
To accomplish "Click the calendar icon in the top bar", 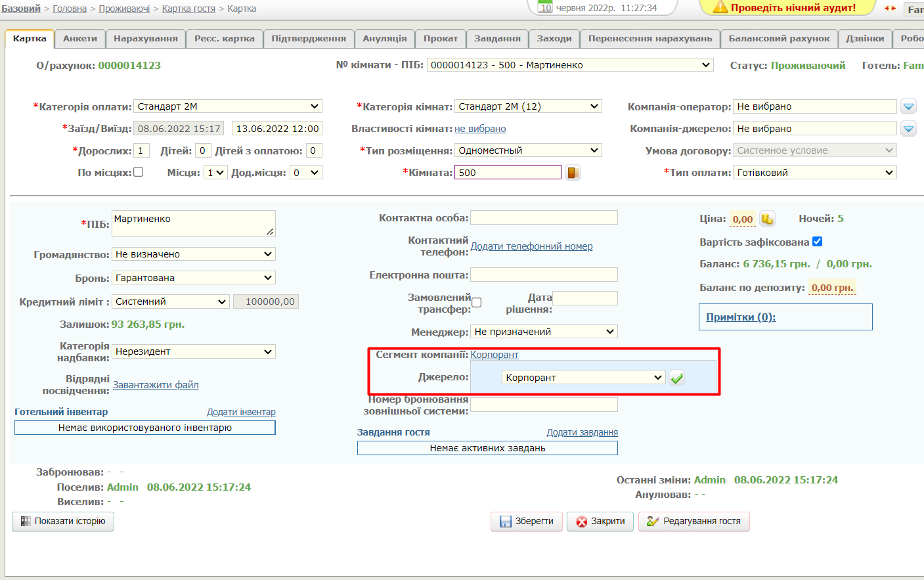I will click(x=545, y=8).
